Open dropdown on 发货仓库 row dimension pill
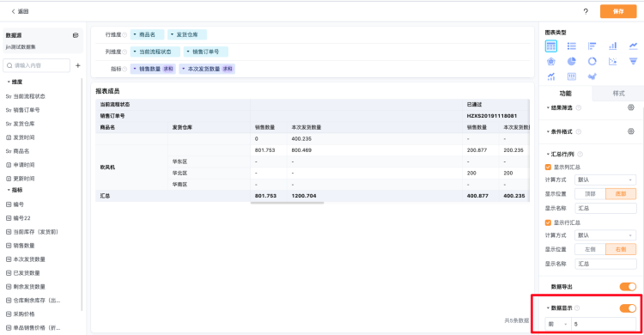This screenshot has height=335, width=644. coord(172,34)
